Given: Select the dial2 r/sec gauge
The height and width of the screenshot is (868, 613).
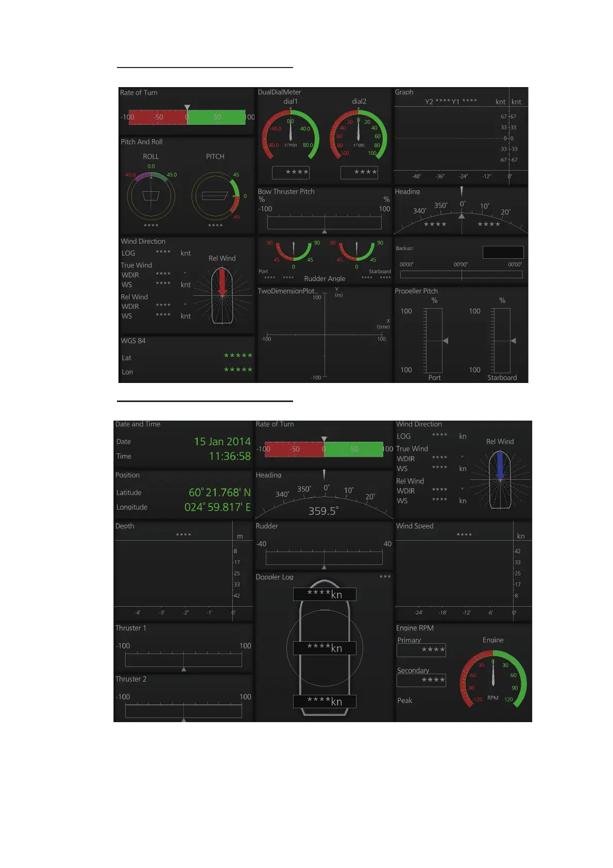Looking at the screenshot, I should [x=359, y=134].
